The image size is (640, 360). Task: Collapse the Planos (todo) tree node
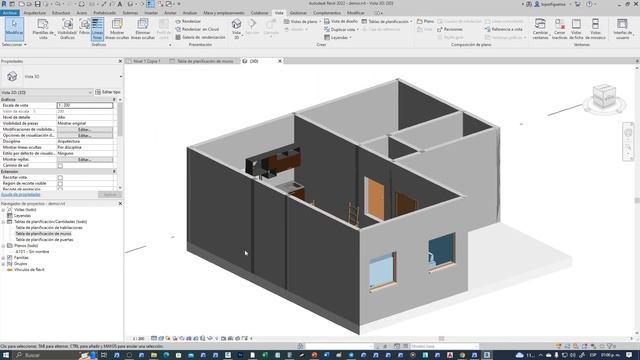[3, 246]
